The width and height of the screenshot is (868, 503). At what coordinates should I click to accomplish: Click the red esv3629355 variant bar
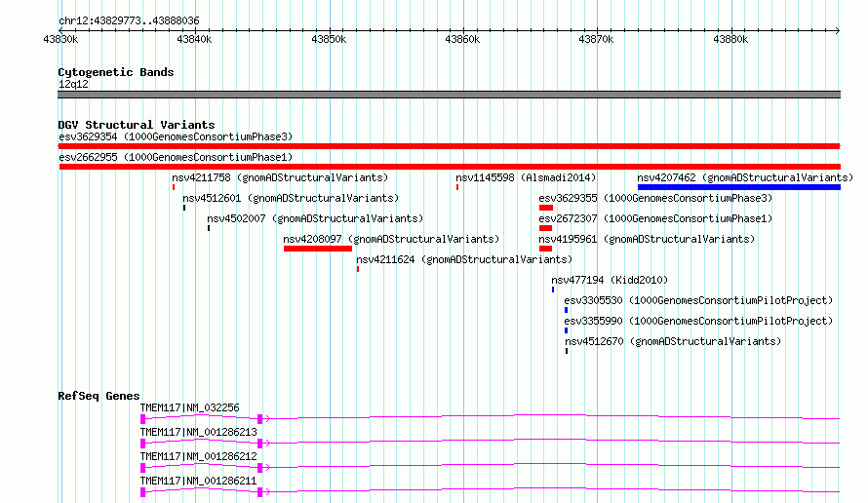[x=546, y=208]
